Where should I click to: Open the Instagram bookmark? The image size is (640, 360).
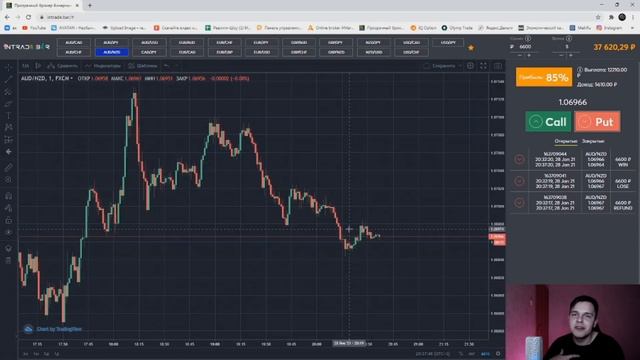610,28
